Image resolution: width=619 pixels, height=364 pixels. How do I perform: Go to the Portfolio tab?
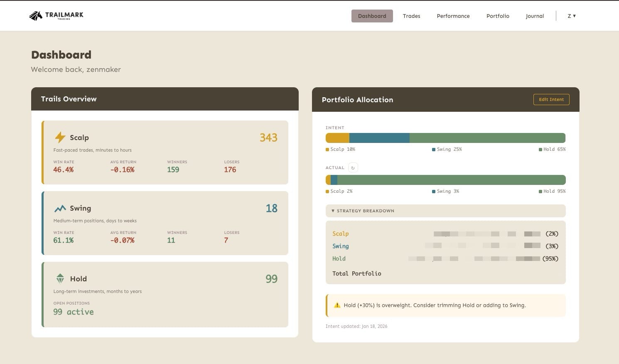click(x=498, y=16)
